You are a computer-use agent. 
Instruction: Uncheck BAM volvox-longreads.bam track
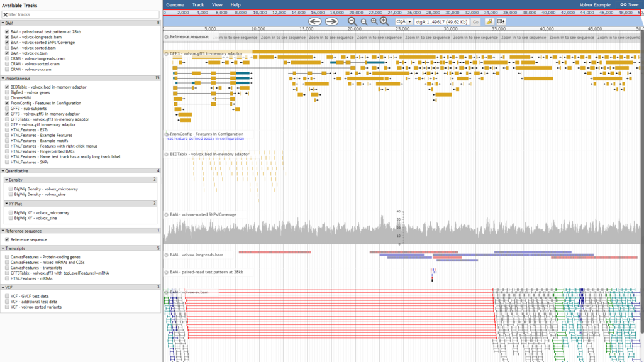[7, 37]
